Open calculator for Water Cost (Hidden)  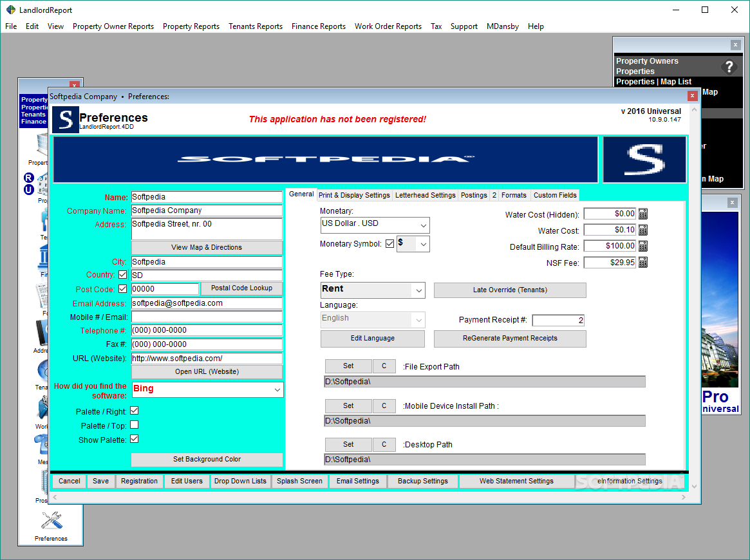tap(643, 214)
